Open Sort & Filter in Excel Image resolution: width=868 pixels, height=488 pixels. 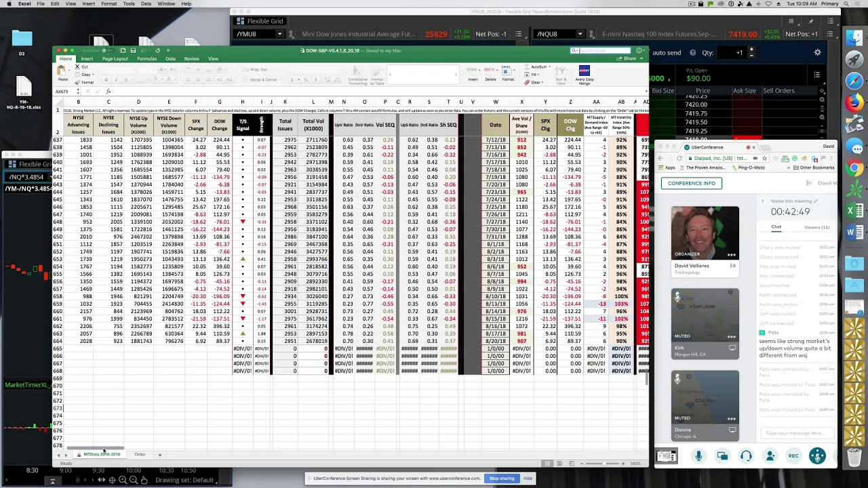click(x=561, y=75)
